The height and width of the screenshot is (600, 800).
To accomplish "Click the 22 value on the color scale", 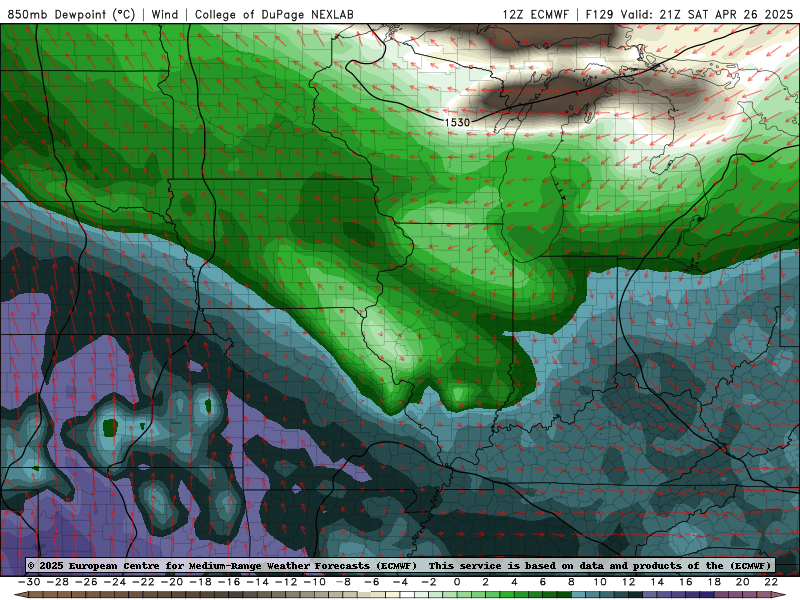I will [771, 582].
